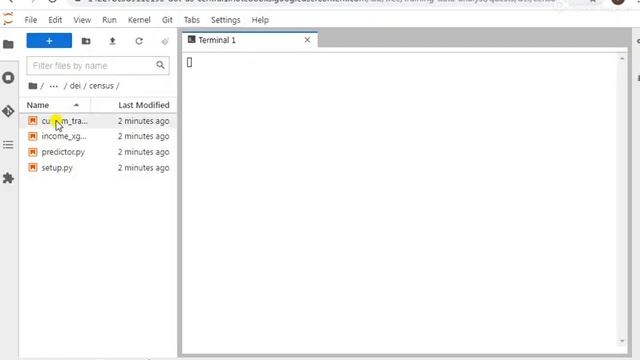This screenshot has width=640, height=360.
Task: Open the Tabs menu
Action: pos(191,20)
